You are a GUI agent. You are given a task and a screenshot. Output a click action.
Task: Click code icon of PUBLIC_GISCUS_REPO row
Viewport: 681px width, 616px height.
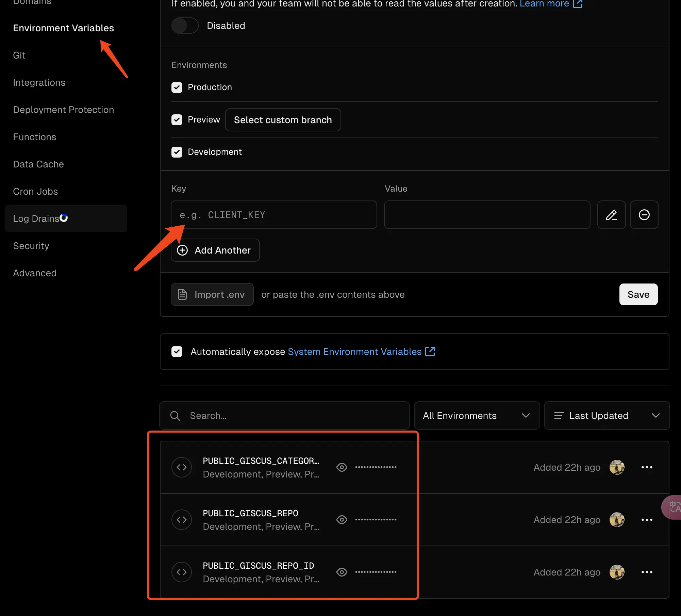point(182,520)
